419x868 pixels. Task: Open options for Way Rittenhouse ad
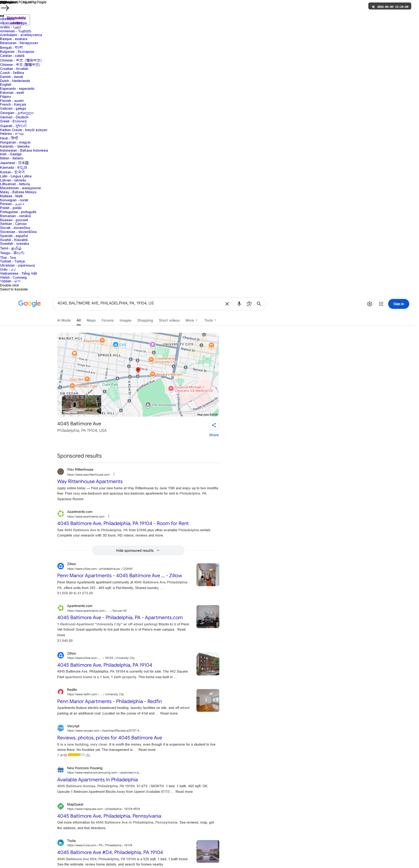point(114,474)
